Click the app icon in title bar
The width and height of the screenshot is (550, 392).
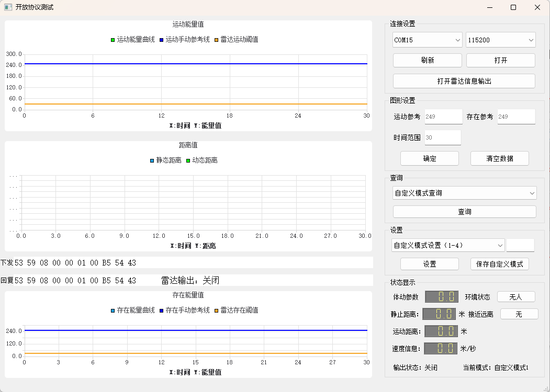(8, 7)
